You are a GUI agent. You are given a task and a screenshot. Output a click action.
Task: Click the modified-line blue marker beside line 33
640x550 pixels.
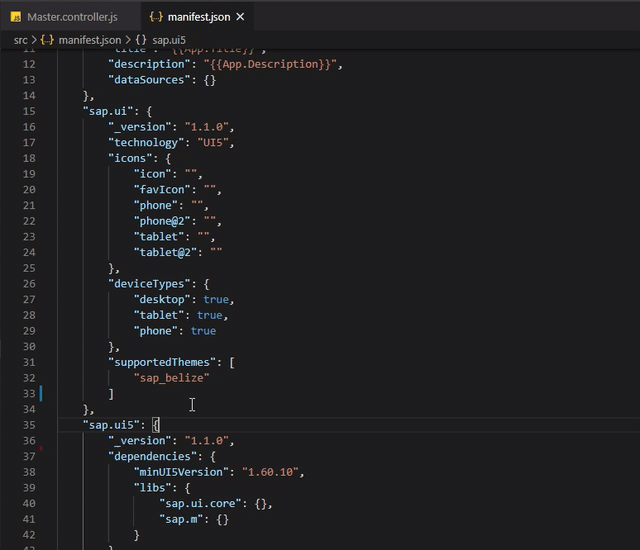tap(41, 393)
